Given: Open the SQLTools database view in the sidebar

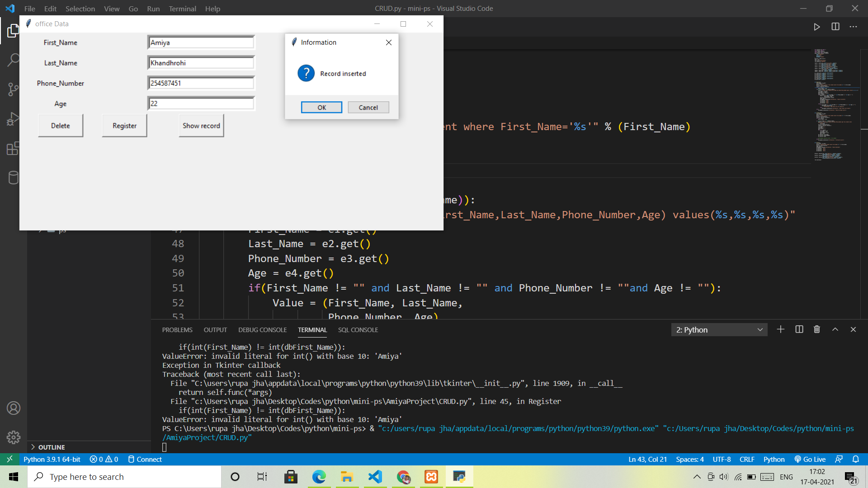Looking at the screenshot, I should coord(14,178).
